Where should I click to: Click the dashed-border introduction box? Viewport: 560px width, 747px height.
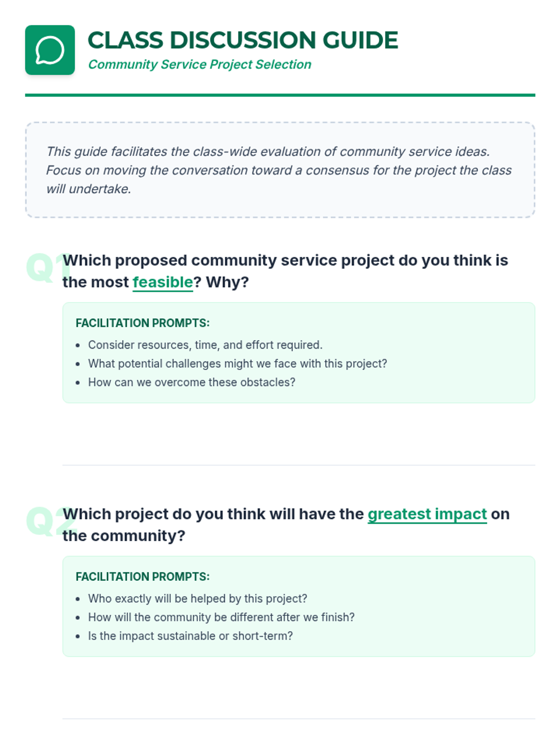[x=280, y=170]
